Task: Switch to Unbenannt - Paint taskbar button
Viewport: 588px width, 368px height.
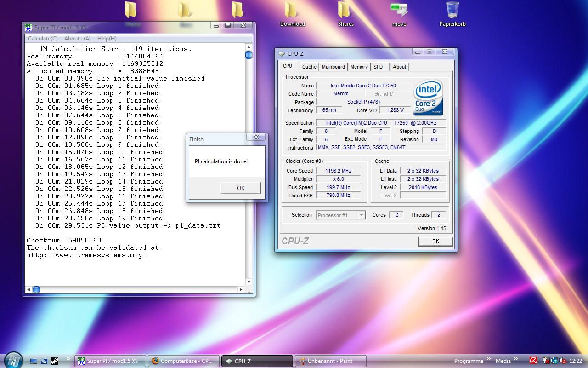Action: click(x=330, y=361)
